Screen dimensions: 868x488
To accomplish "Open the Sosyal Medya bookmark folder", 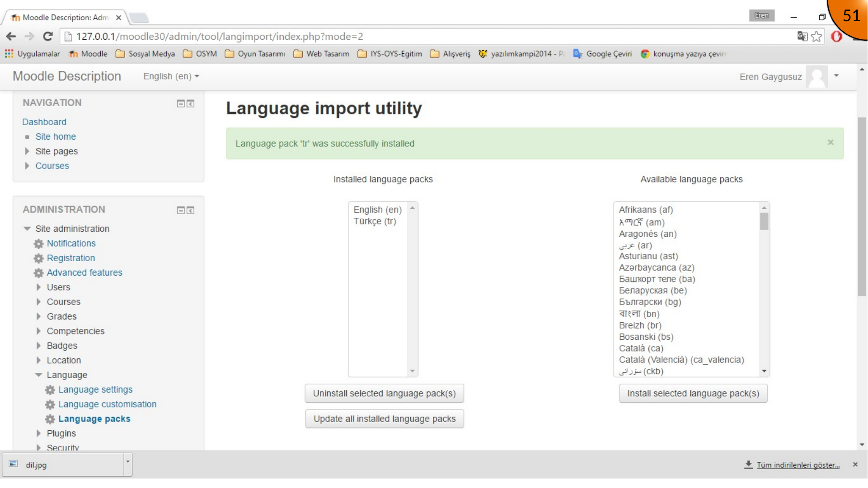I will click(145, 54).
